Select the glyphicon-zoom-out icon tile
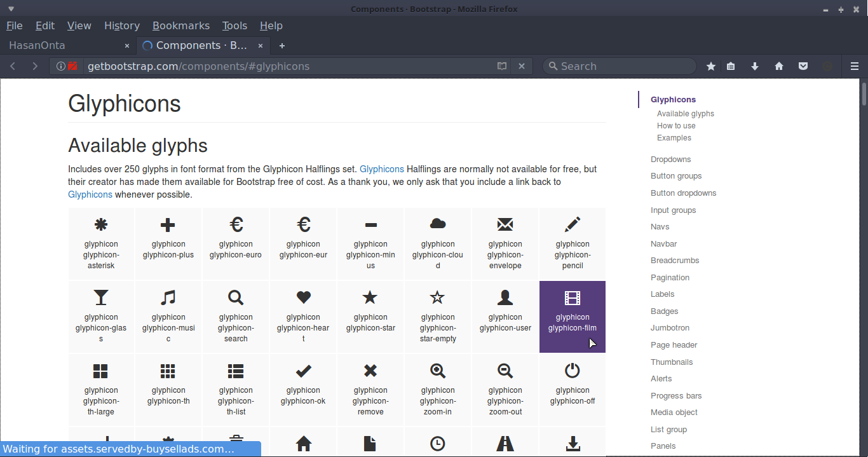 point(505,390)
